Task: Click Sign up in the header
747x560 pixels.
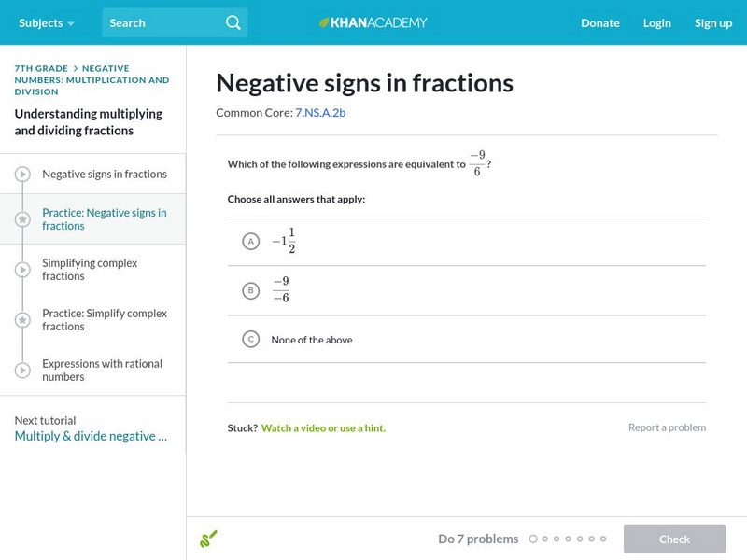Action: point(712,22)
